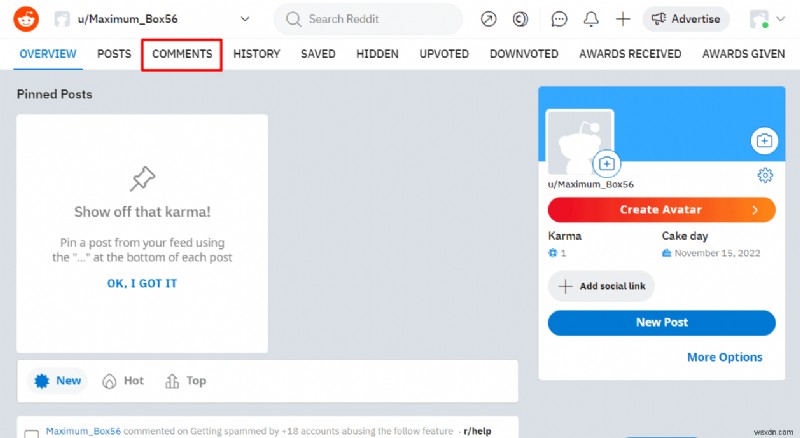Sort posts by Top
Screen dimensions: 800x438
pos(186,381)
